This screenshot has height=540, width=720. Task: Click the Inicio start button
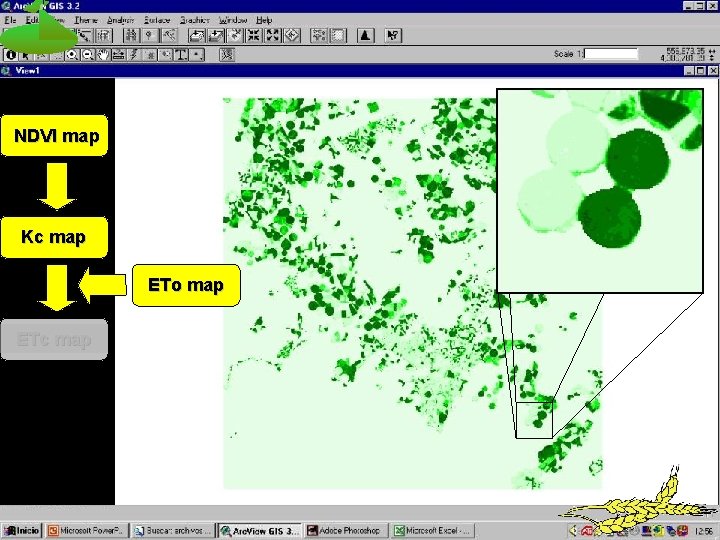click(x=22, y=530)
